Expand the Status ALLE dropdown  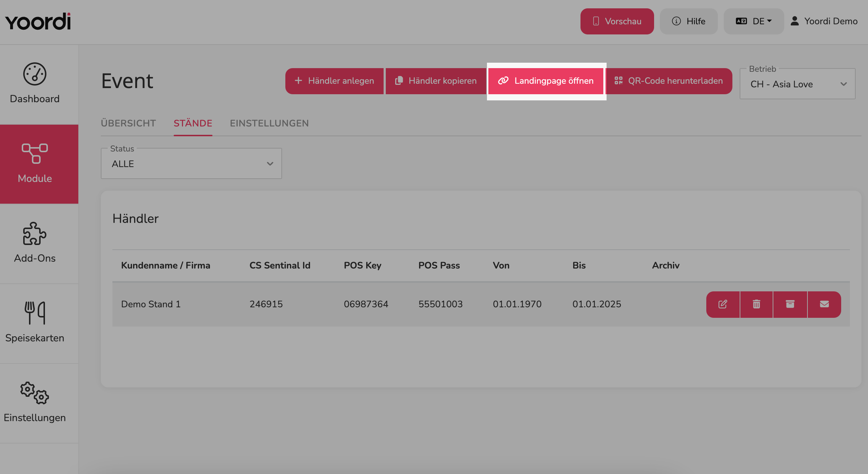click(x=191, y=164)
